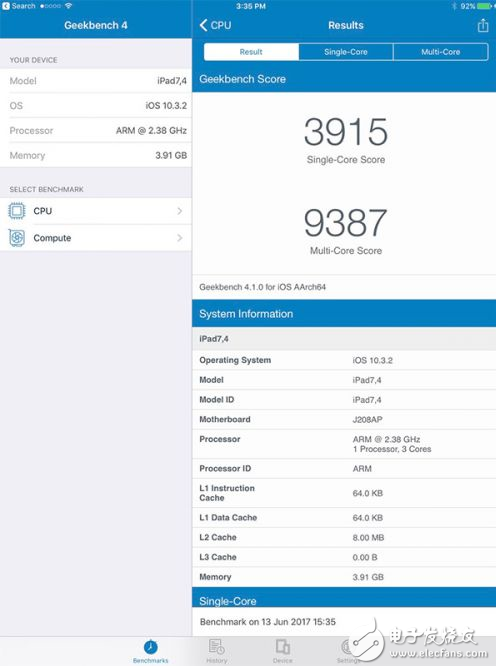Screen dimensions: 496x670
Task: Expand the Compute row chevron
Action: coord(180,238)
